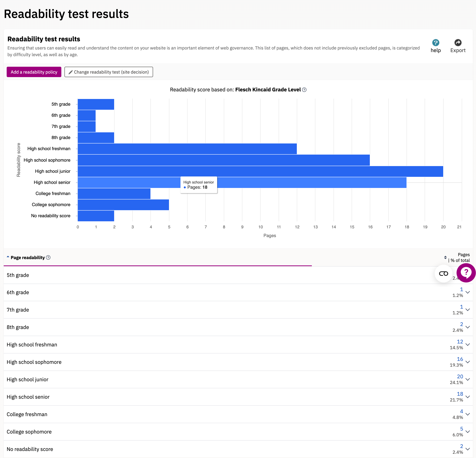The image size is (476, 458).
Task: Click the round link icon button
Action: coord(443,274)
